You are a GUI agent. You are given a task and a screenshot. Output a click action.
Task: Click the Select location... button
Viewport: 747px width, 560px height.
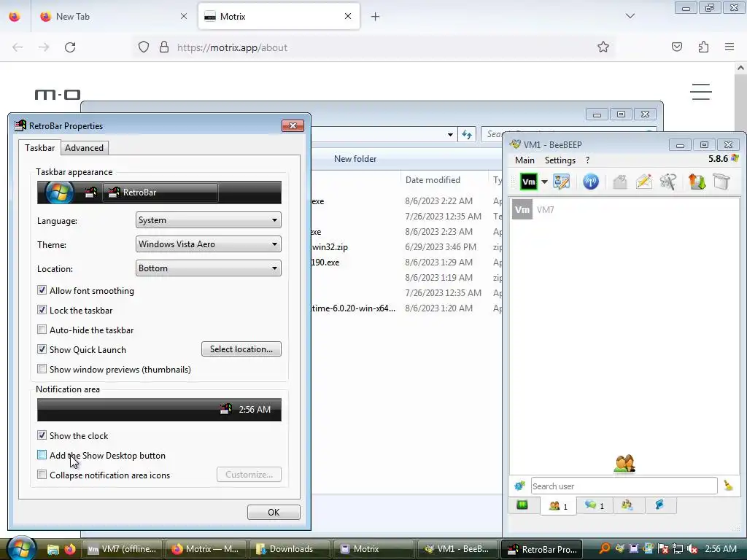click(241, 349)
